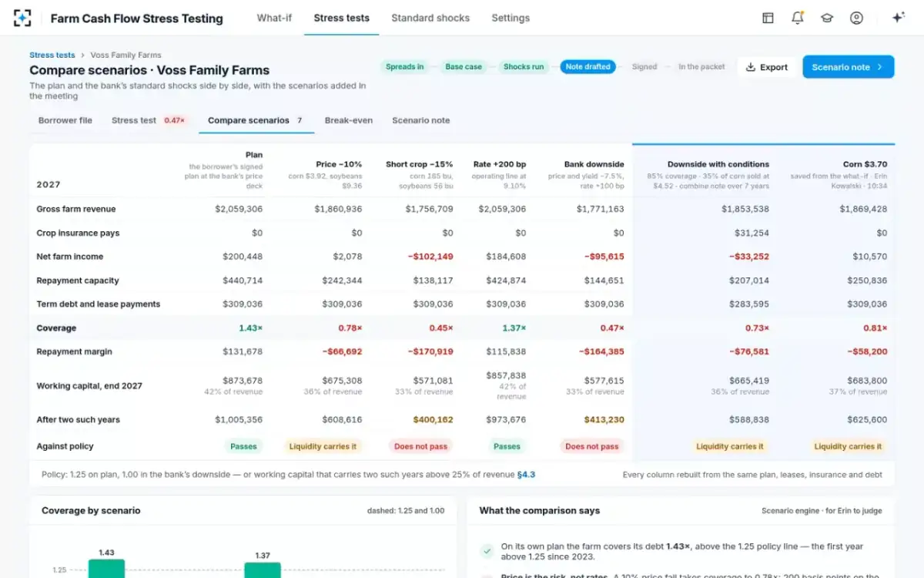
Task: Select the Compare scenarios tab
Action: 256,120
